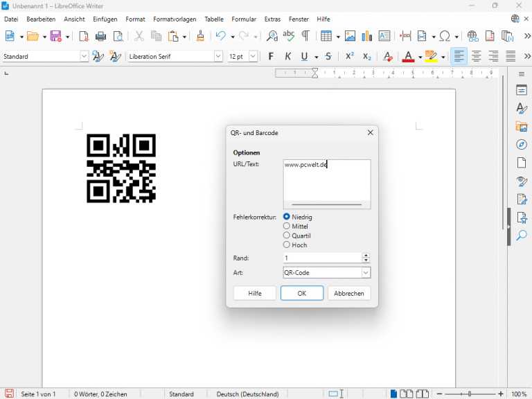The width and height of the screenshot is (532, 399).
Task: Click the Insert hyperlink globe icon
Action: tap(472, 35)
